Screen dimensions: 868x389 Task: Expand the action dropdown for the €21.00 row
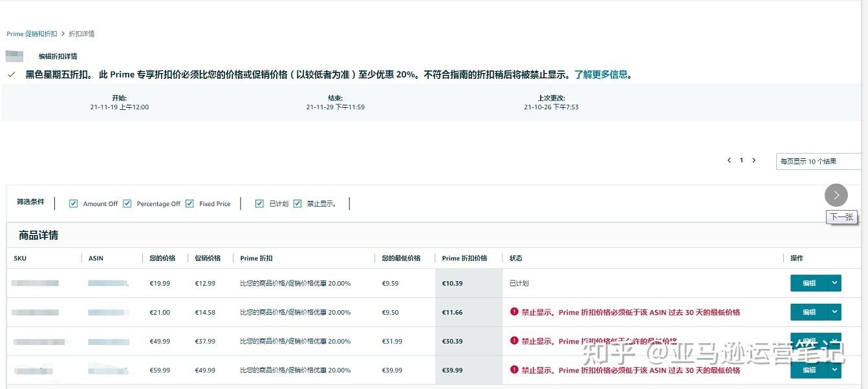[835, 312]
